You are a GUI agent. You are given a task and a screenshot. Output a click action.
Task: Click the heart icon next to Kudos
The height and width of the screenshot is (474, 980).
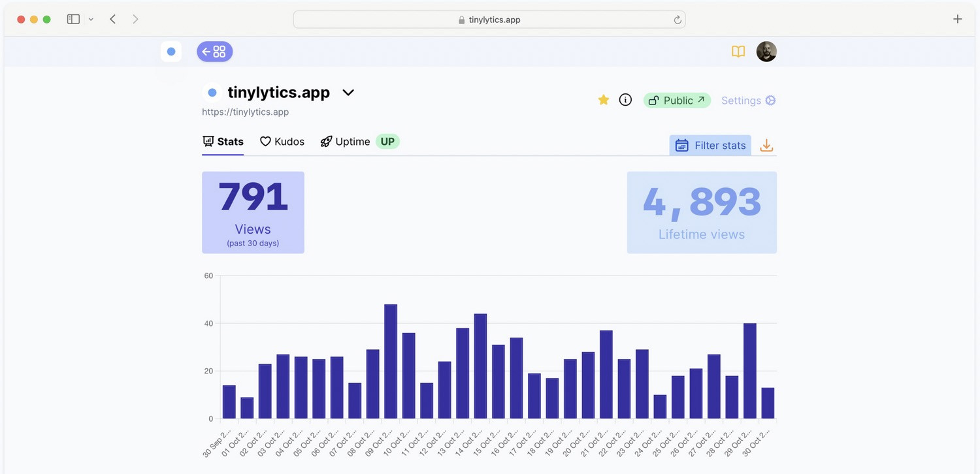tap(265, 141)
